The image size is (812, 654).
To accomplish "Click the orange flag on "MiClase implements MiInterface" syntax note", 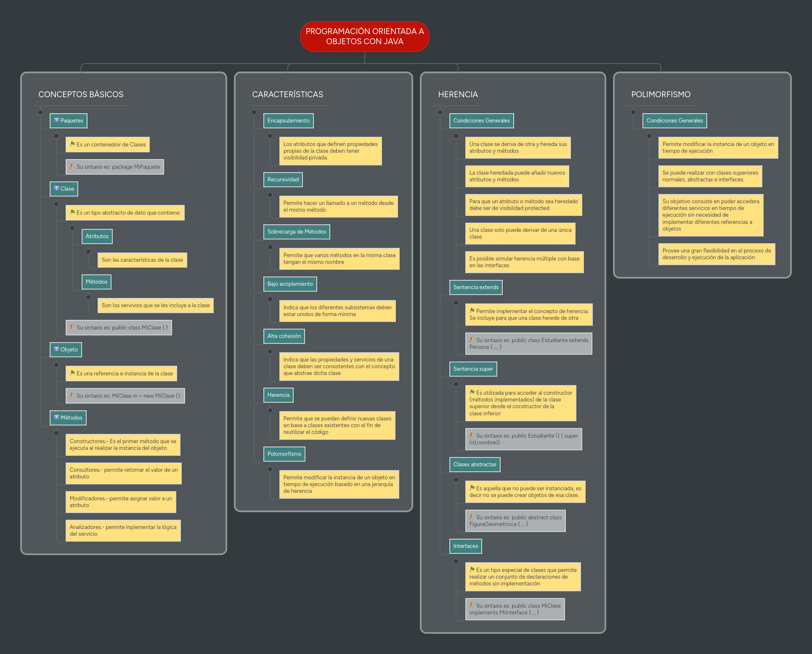I will [x=472, y=606].
